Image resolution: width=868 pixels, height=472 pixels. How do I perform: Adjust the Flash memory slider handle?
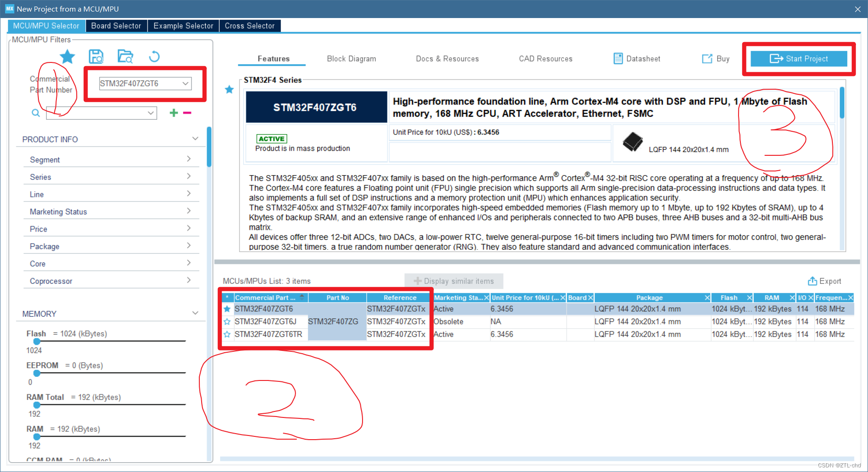coord(37,342)
